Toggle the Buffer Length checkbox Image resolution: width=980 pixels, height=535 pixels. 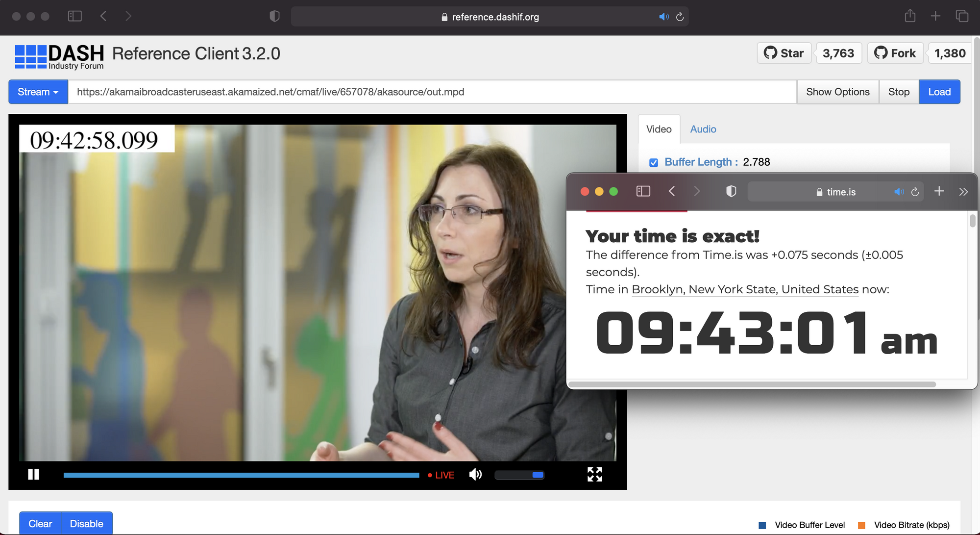tap(653, 162)
